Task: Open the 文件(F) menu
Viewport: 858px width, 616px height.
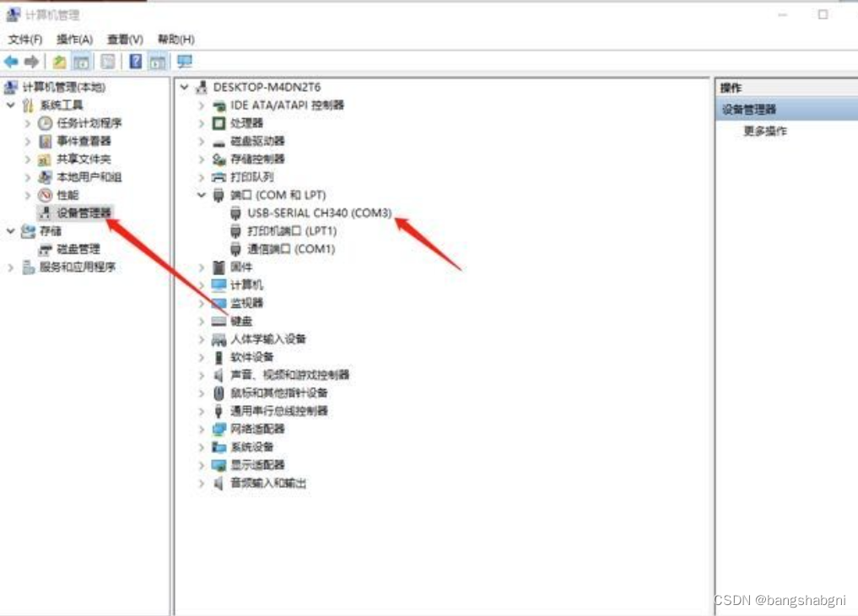Action: tap(24, 40)
